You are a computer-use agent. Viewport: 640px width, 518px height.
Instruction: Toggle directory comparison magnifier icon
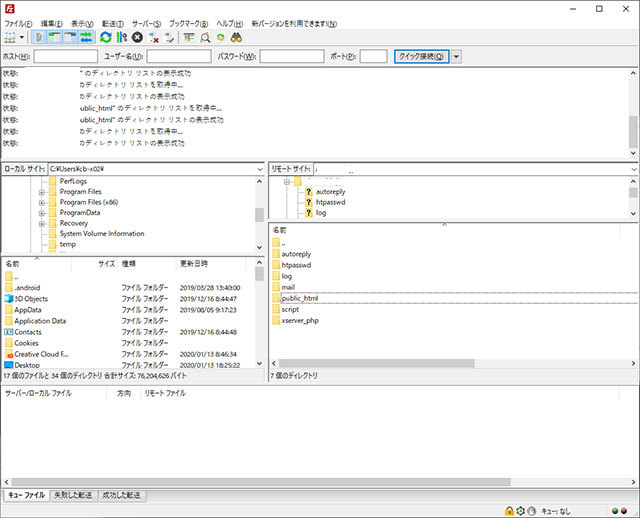[x=205, y=38]
